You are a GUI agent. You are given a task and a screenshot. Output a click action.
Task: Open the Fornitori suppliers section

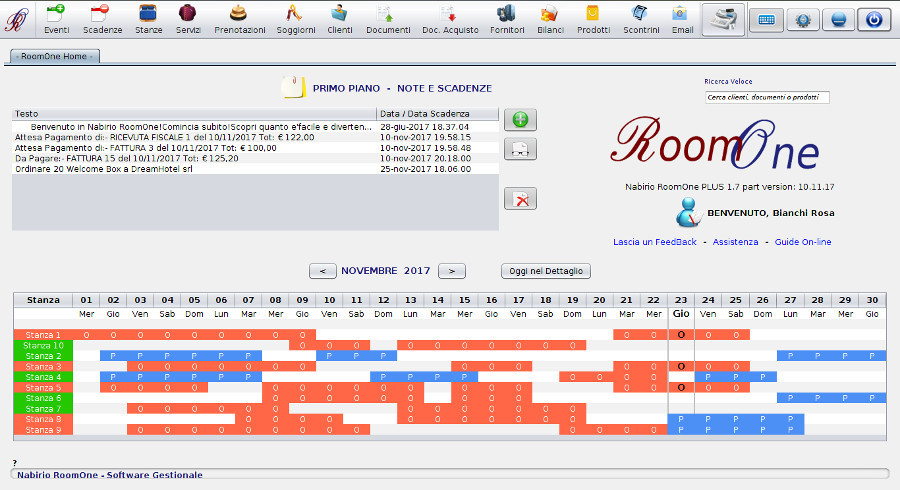pyautogui.click(x=507, y=20)
